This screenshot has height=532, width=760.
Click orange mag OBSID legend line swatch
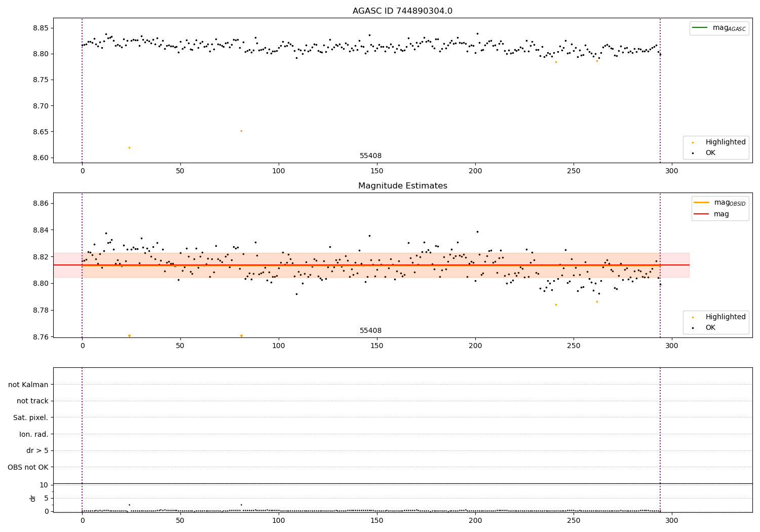coord(702,203)
